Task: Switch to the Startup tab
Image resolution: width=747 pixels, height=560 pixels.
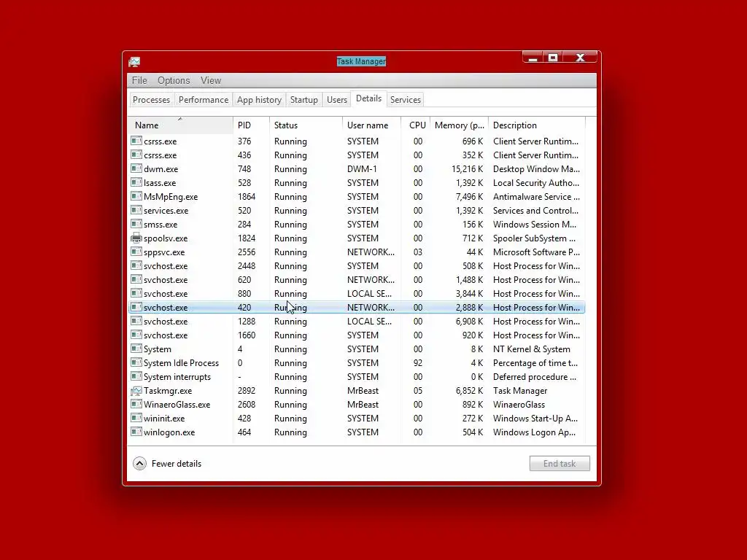Action: click(x=304, y=99)
